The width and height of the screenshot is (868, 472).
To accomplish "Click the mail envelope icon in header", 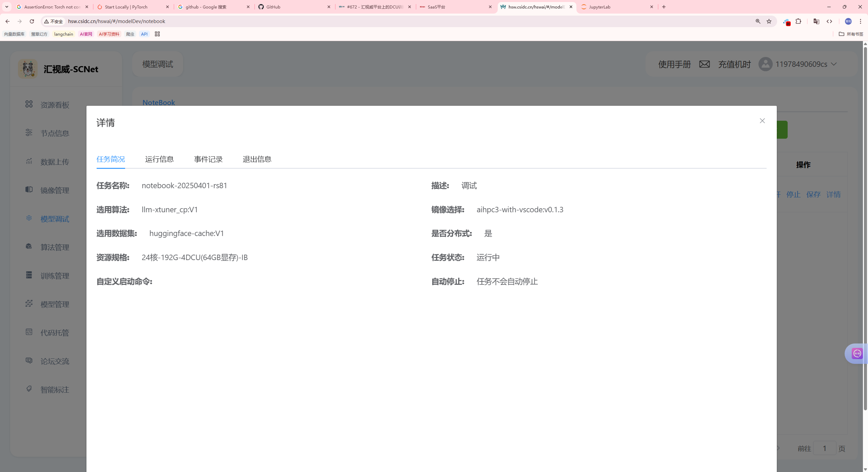I will [704, 64].
